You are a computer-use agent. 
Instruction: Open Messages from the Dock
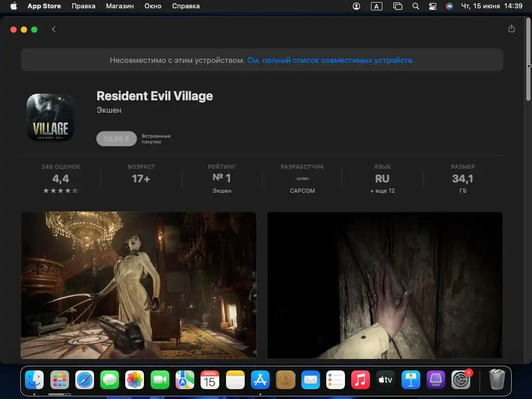(x=110, y=380)
